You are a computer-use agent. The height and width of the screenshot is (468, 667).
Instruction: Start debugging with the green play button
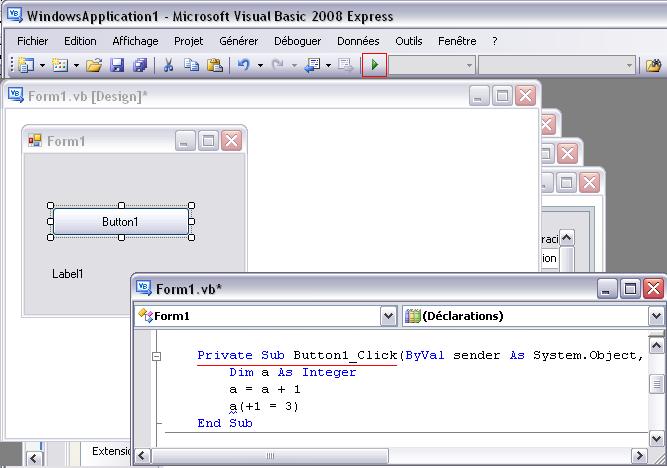click(x=375, y=65)
